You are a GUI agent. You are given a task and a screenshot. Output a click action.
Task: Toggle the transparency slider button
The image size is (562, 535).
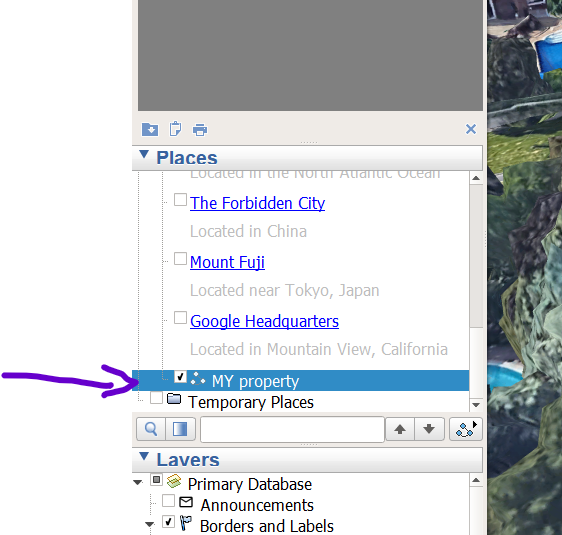[x=180, y=429]
